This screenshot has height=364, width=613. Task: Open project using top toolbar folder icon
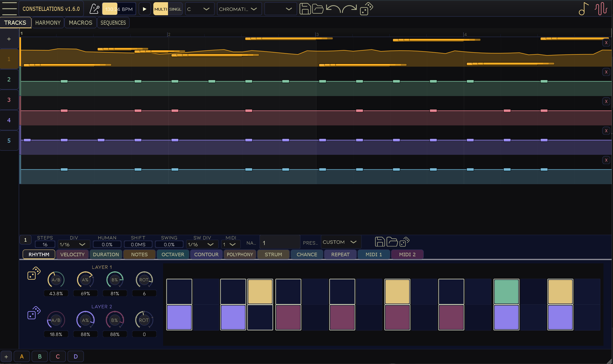tap(318, 9)
